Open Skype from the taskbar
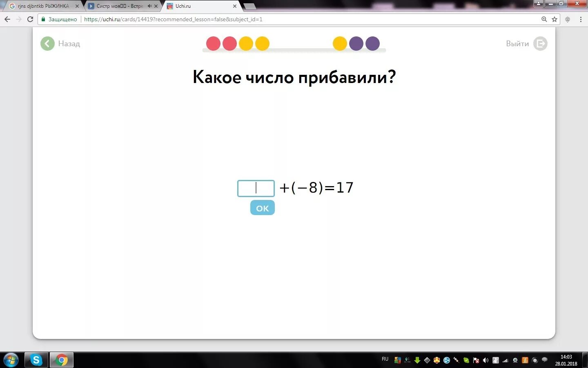 pos(36,360)
